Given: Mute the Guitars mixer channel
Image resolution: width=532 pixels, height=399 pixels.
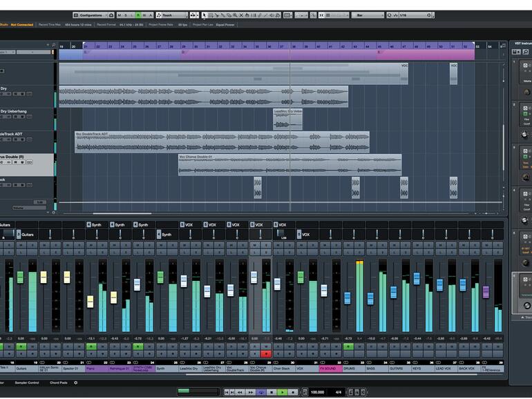Looking at the screenshot, I should (21, 245).
